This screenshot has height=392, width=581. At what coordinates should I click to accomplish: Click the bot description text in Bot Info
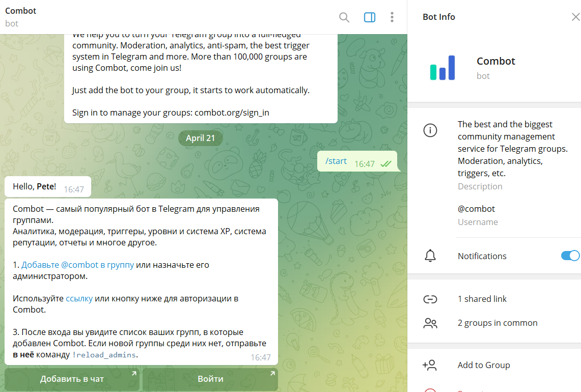click(512, 149)
